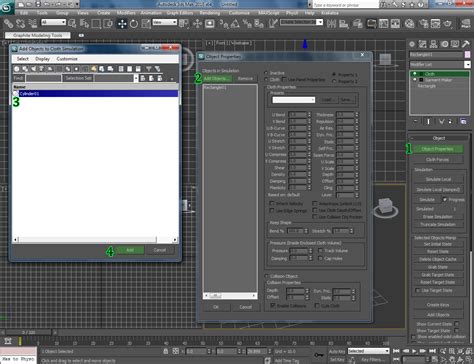
Task: Open the Modifiers menu
Action: coord(126,13)
